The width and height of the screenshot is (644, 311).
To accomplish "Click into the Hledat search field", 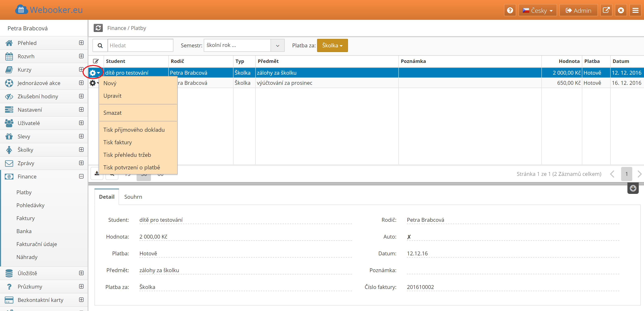I will [x=140, y=46].
